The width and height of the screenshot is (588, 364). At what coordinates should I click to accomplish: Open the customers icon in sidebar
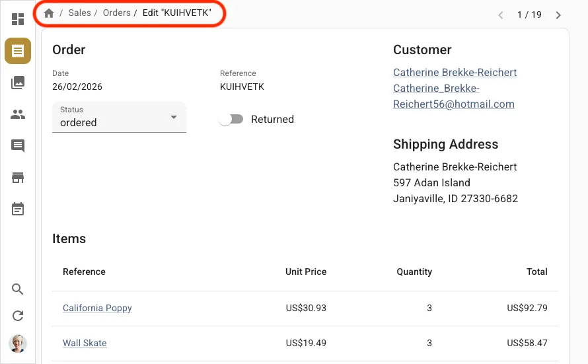18,114
